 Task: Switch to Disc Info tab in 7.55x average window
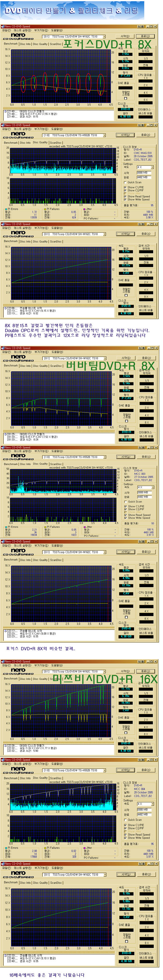coord(25,44)
